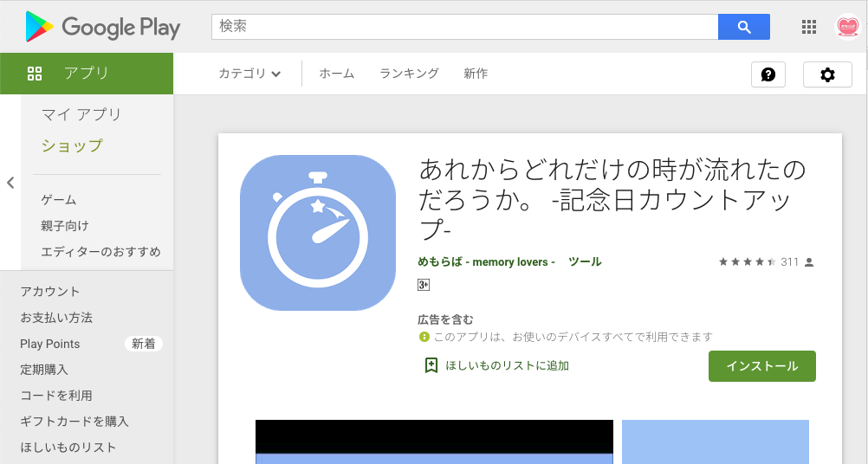Click the blue search magnifier button

744,27
